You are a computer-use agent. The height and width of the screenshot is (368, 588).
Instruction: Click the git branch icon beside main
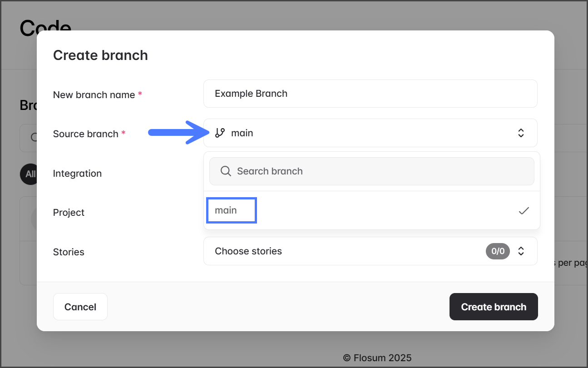[220, 133]
